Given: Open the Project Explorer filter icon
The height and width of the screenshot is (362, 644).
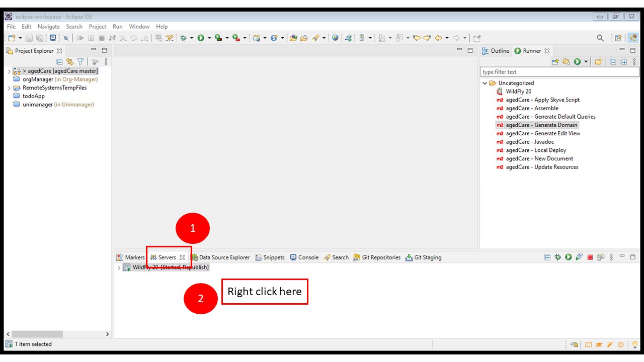Looking at the screenshot, I should [80, 62].
